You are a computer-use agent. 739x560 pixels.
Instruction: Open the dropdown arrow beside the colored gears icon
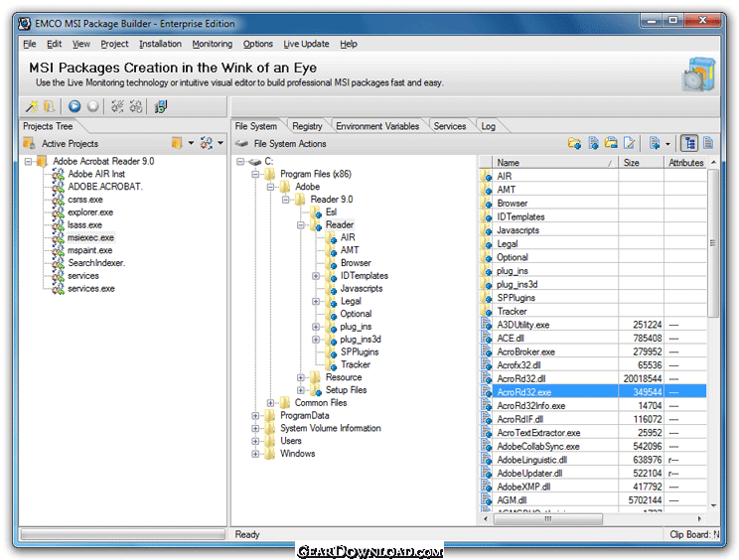point(221,143)
